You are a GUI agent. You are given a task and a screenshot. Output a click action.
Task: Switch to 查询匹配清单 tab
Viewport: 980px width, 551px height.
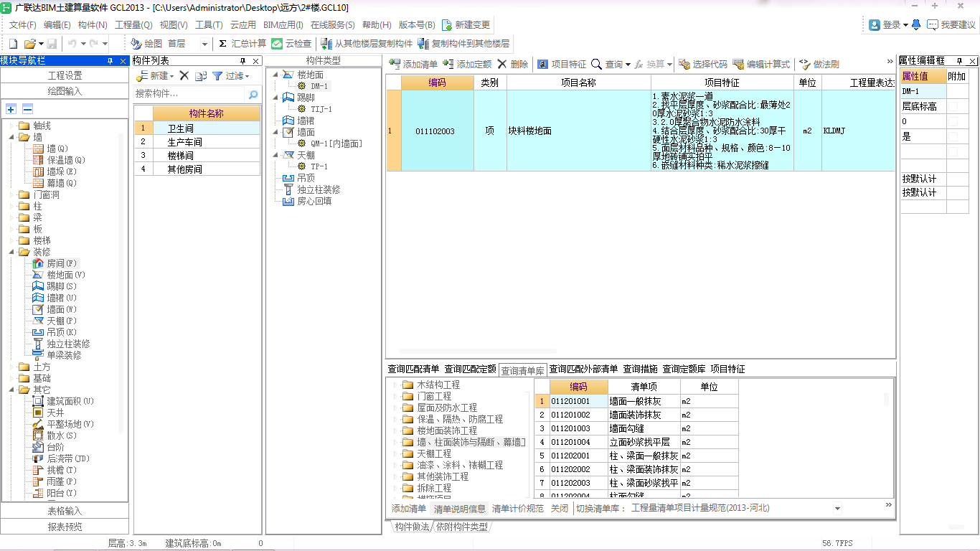413,369
